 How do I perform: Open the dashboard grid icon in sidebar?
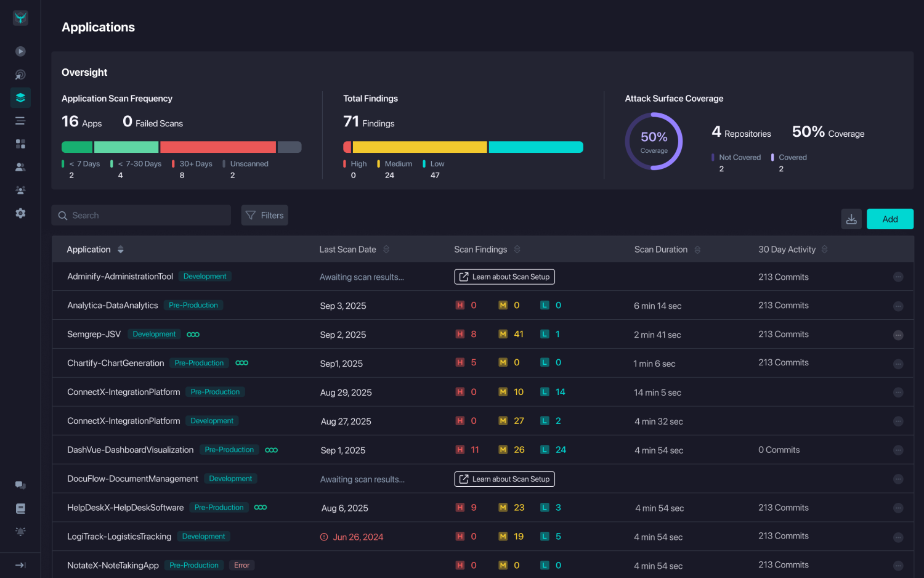click(x=20, y=144)
